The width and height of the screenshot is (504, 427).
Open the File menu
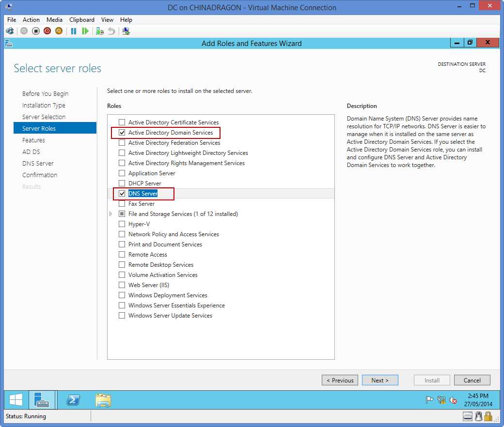click(12, 19)
